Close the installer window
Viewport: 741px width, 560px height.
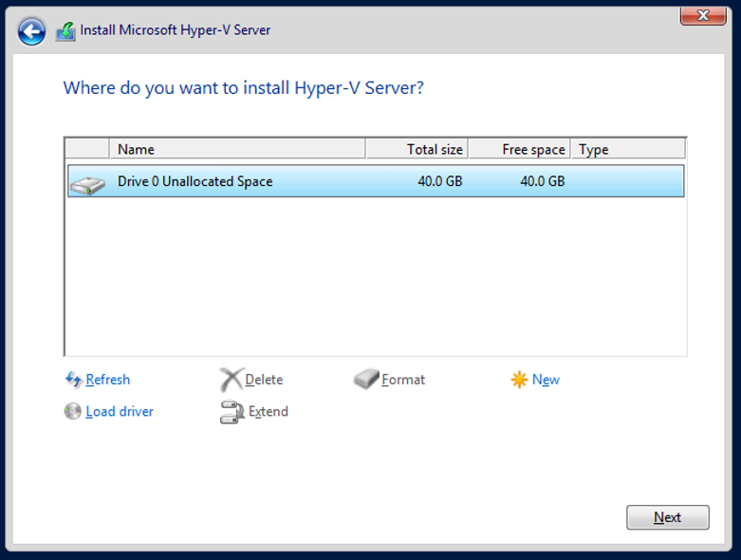(703, 15)
